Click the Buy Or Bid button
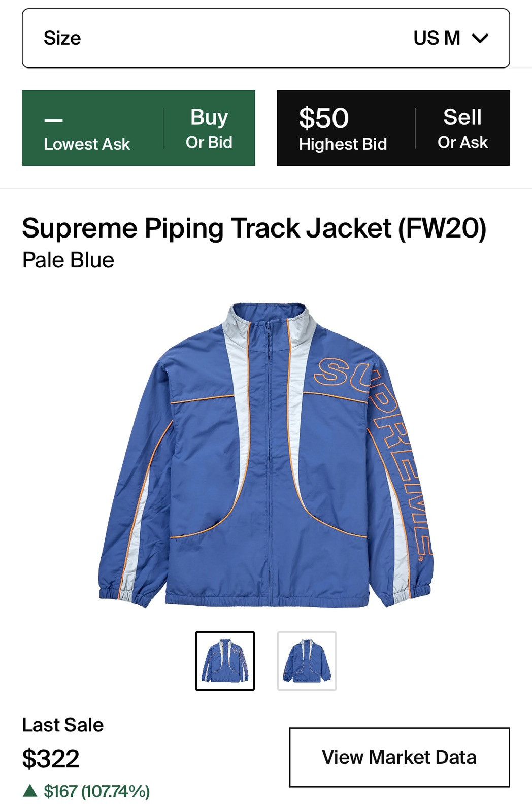 (x=209, y=128)
